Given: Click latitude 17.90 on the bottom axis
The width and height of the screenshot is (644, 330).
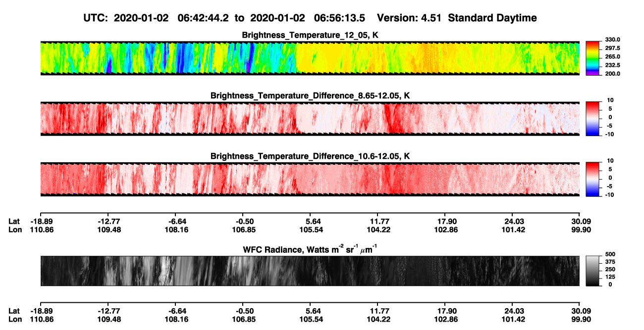Looking at the screenshot, I should tap(445, 311).
